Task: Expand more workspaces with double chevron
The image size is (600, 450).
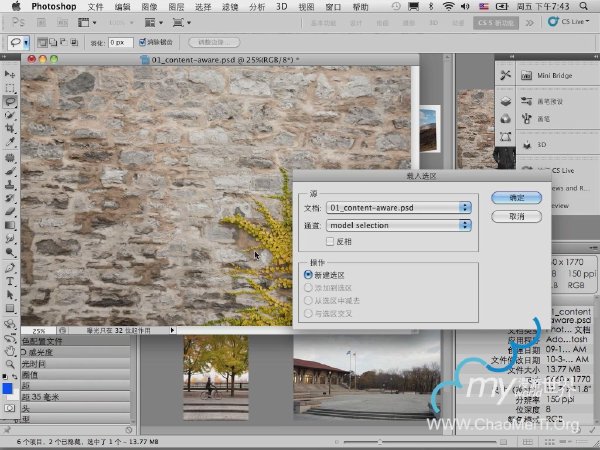Action: click(530, 23)
